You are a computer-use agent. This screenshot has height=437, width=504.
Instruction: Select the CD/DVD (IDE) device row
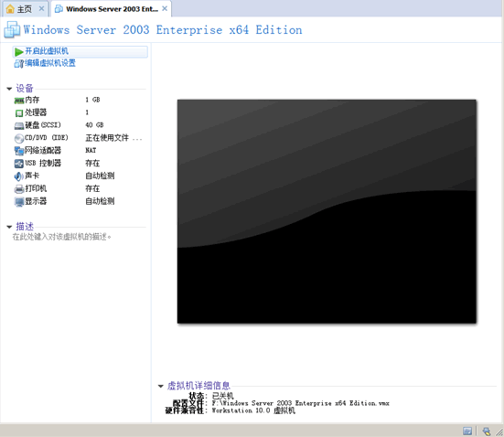tap(79, 138)
